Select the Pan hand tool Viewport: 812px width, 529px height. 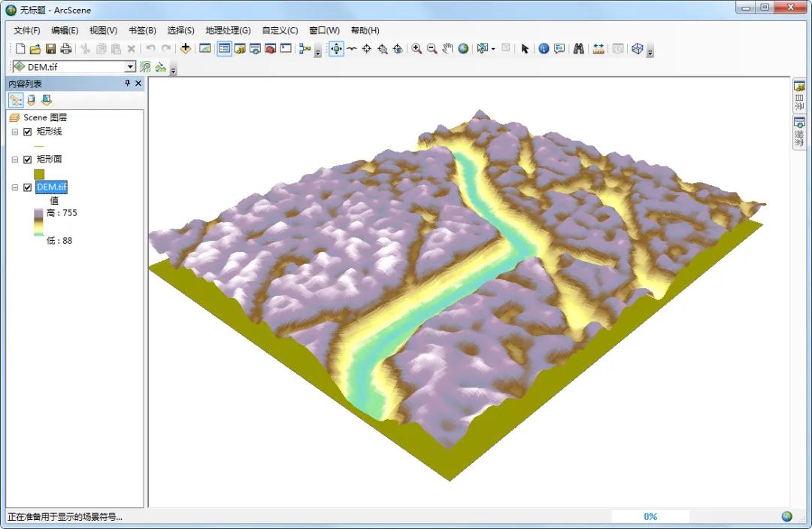click(x=447, y=49)
